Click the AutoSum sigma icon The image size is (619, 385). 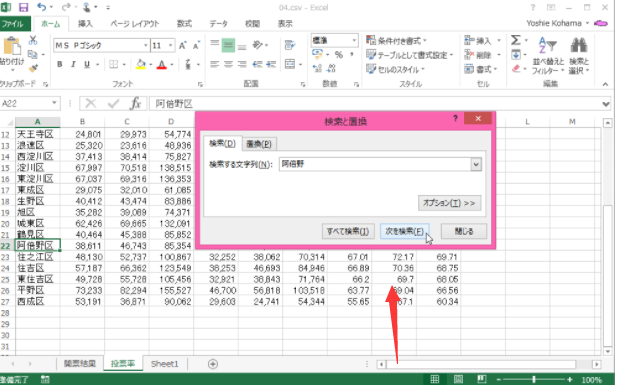click(x=516, y=40)
